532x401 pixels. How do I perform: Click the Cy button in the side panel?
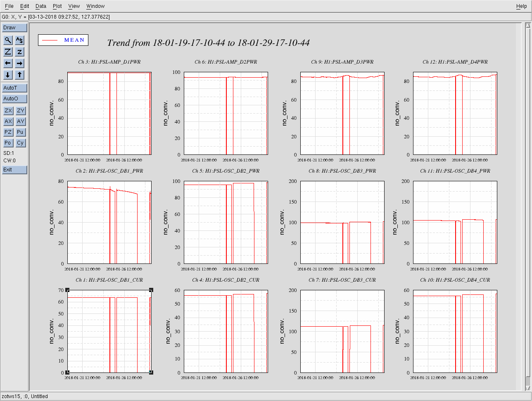coord(21,143)
